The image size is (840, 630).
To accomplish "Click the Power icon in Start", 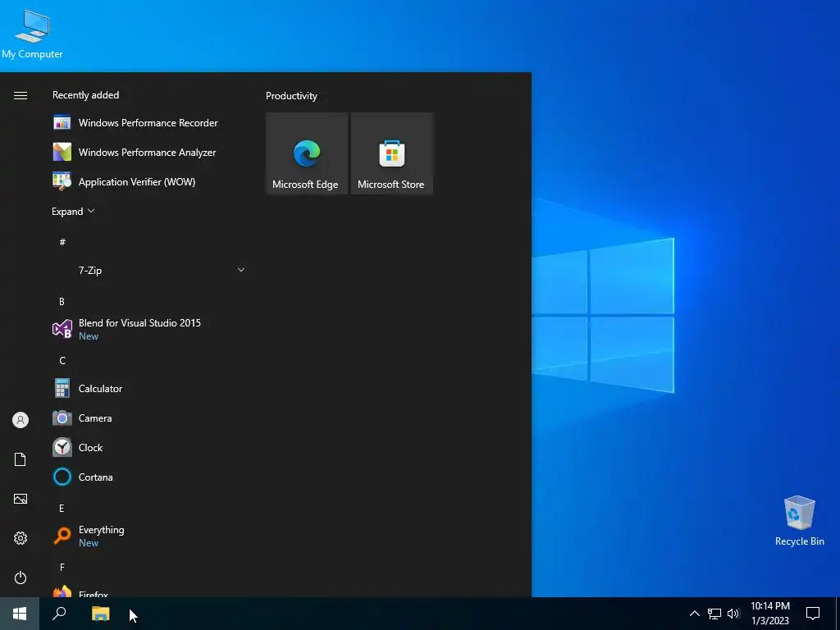I will tap(21, 577).
